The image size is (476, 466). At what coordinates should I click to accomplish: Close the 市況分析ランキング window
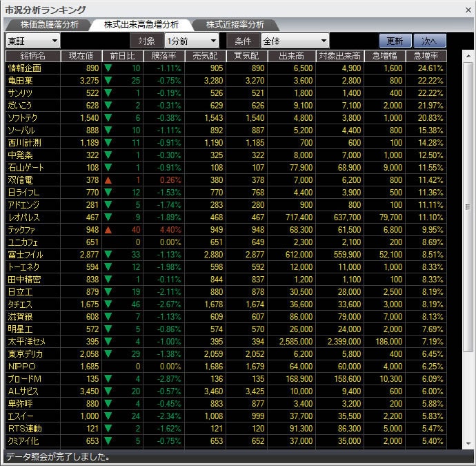[x=468, y=10]
